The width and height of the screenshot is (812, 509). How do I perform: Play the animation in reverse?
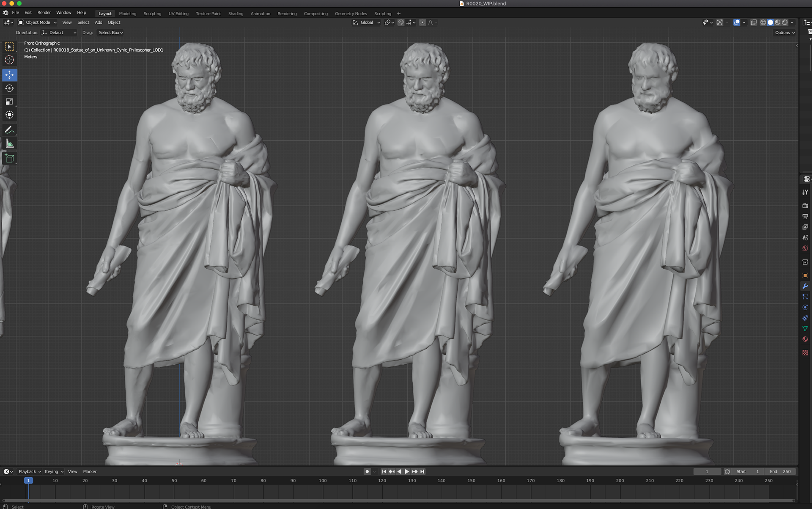399,471
